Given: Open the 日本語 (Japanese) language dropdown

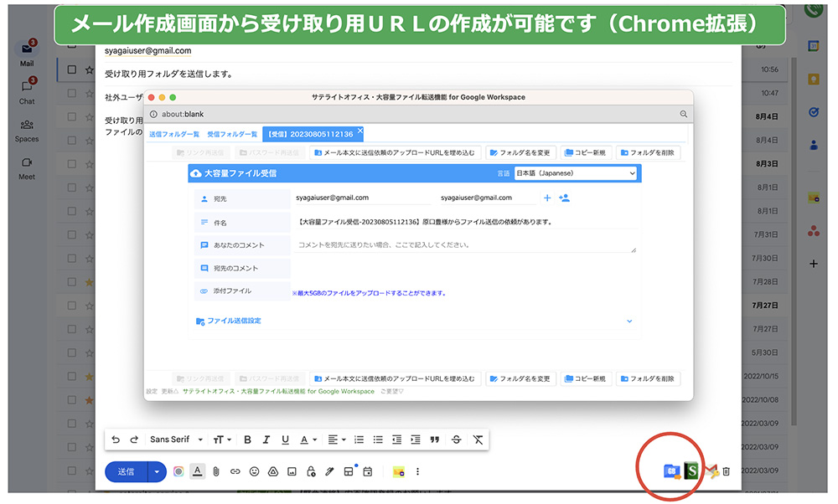Looking at the screenshot, I should tap(575, 173).
